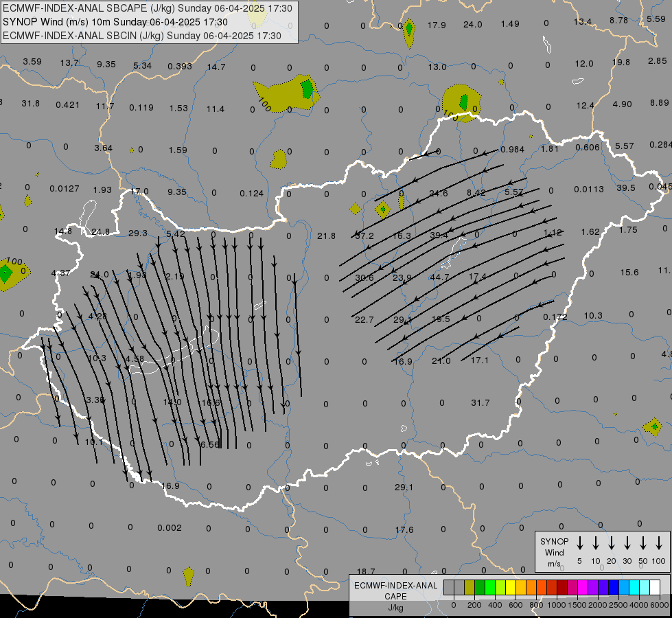Screen dimensions: 672x618
Task: Click the 5 m/s wind arrow in legend
Action: coord(580,543)
